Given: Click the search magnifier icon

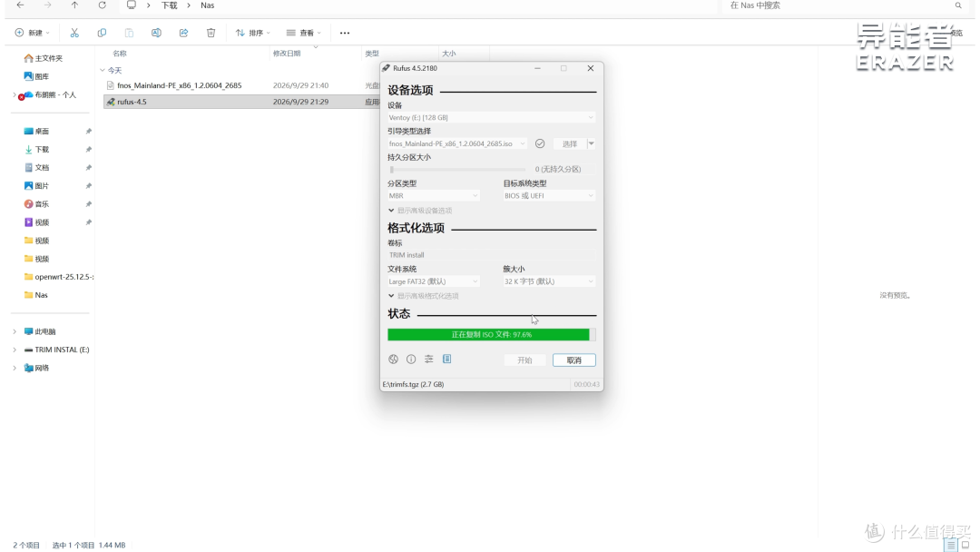Looking at the screenshot, I should [x=958, y=5].
